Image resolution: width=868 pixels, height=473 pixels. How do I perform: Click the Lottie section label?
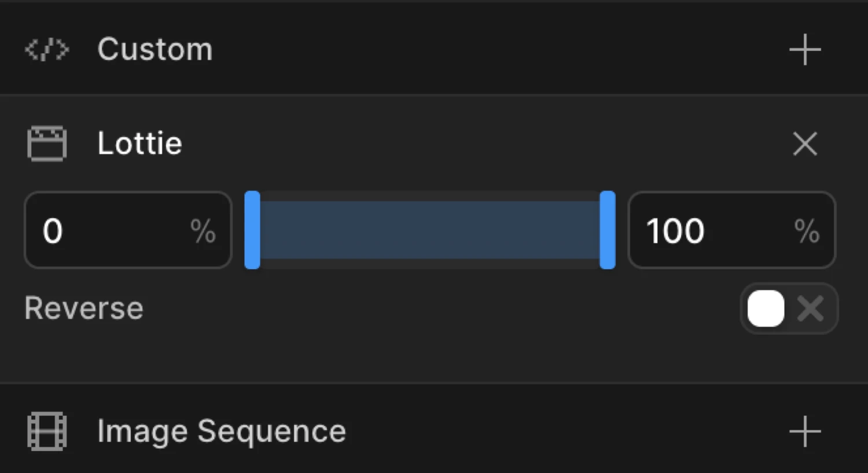pos(139,143)
